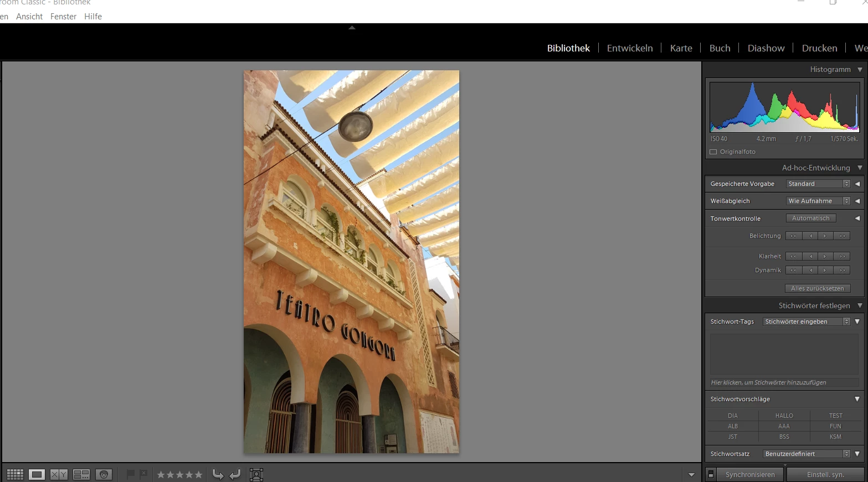Toggle Originalfoto checkbox
This screenshot has width=868, height=482.
[713, 152]
